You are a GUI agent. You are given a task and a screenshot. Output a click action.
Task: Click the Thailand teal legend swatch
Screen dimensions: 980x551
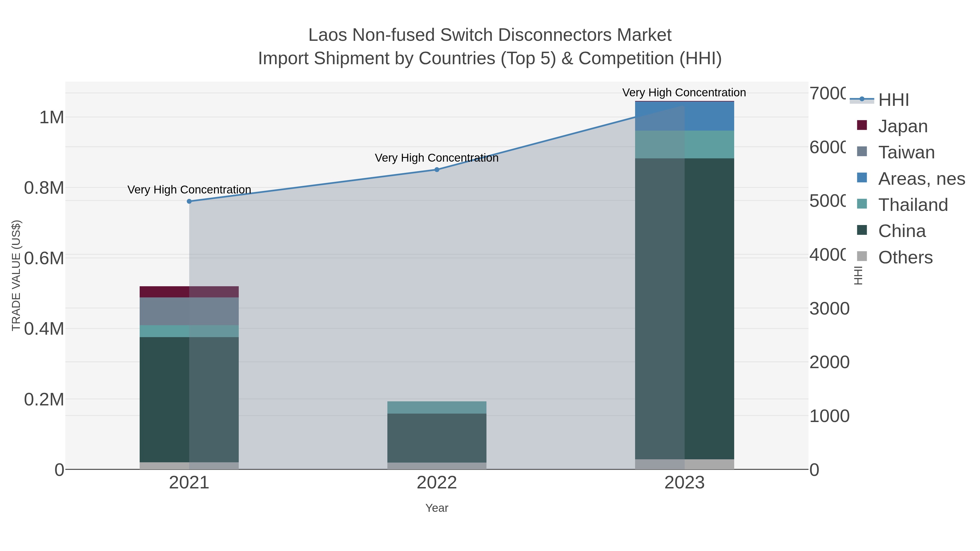click(x=862, y=204)
